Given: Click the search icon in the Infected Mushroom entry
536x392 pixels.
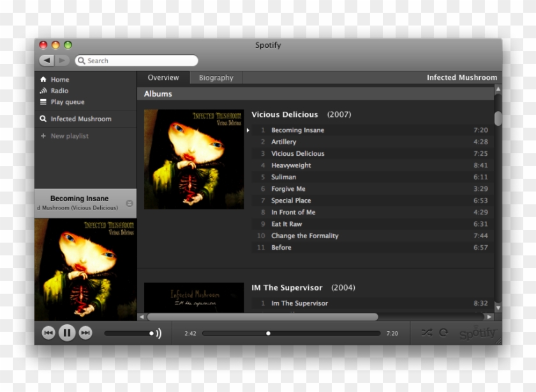Looking at the screenshot, I should (x=44, y=119).
